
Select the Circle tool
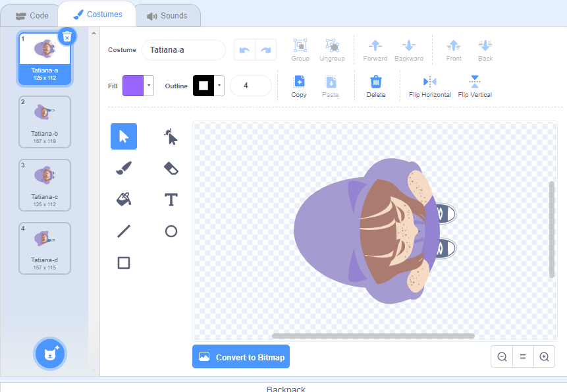pos(171,231)
